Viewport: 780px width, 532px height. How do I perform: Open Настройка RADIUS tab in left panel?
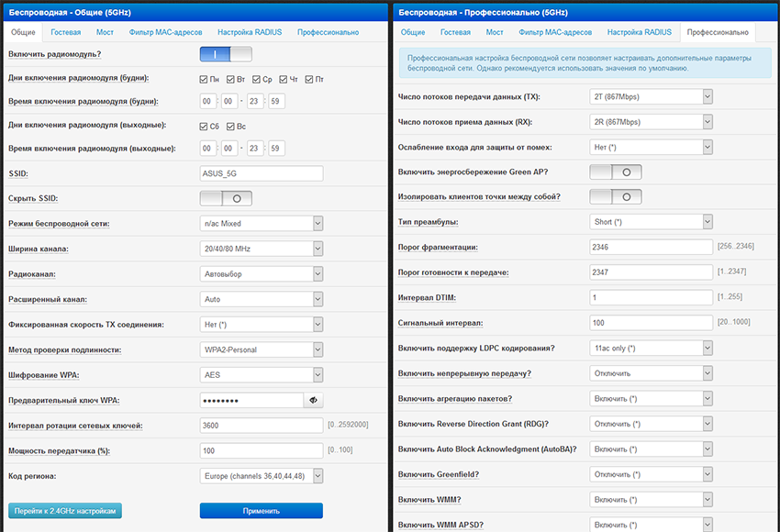(250, 32)
